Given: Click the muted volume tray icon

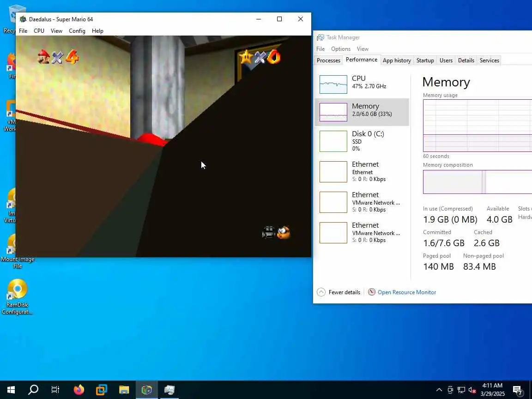Looking at the screenshot, I should click(472, 390).
